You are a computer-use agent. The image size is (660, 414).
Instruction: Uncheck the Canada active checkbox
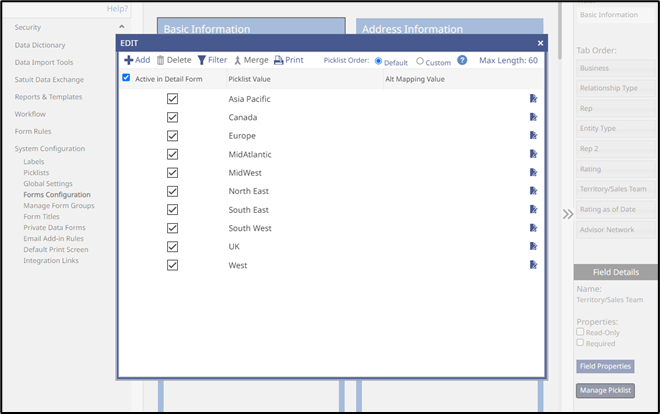[173, 118]
